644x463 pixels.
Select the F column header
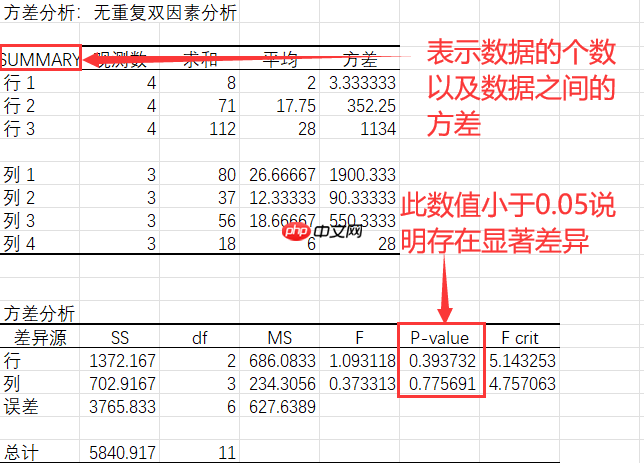pyautogui.click(x=359, y=338)
